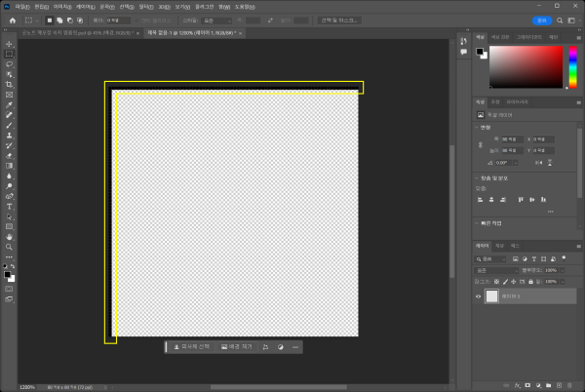Open layer filter type dropdown
The width and height of the screenshot is (585, 392).
(x=490, y=258)
